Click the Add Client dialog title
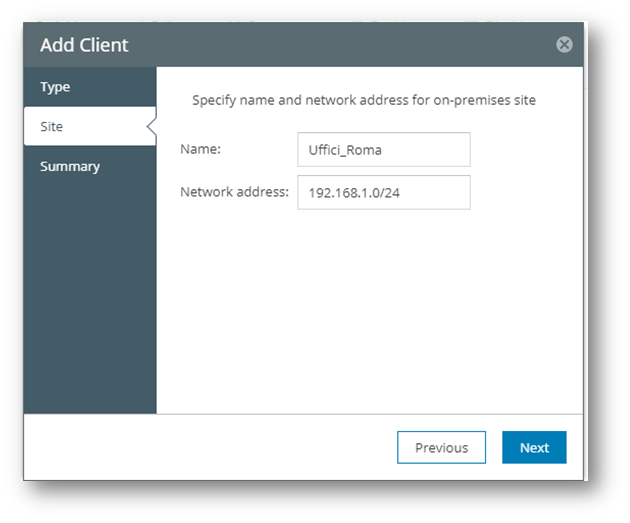 point(84,45)
